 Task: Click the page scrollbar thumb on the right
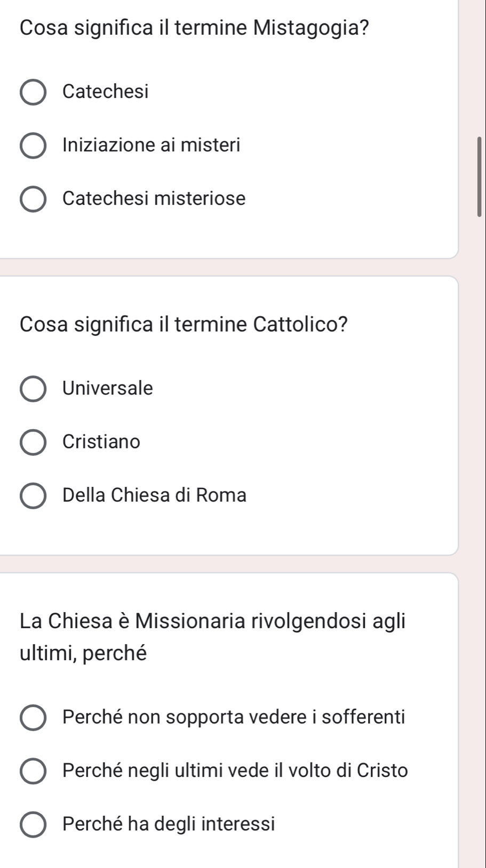pyautogui.click(x=479, y=176)
